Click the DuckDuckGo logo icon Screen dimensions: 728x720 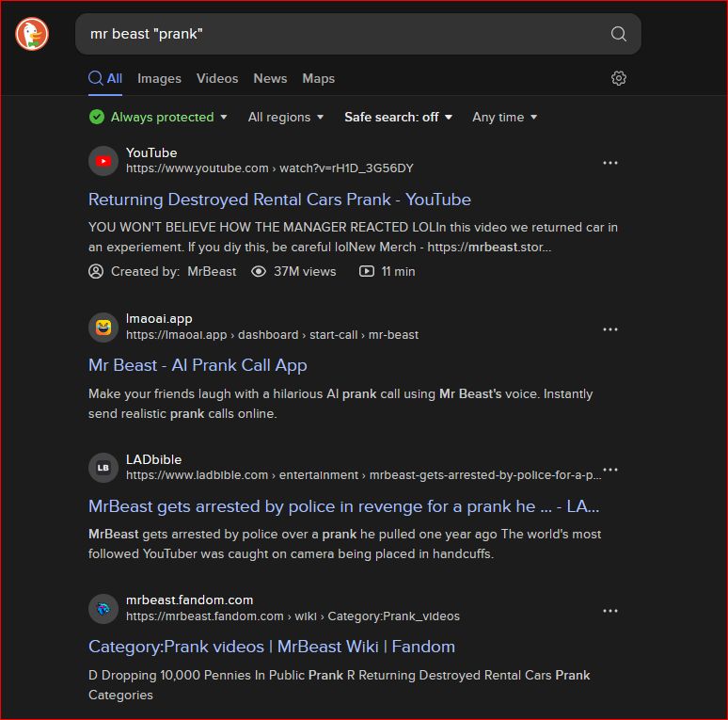(x=31, y=34)
